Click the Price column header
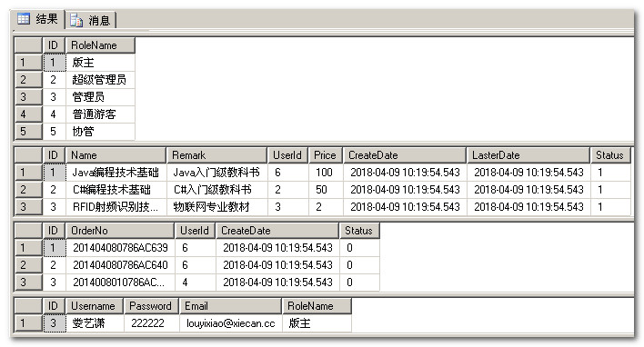The image size is (644, 347). pos(326,155)
